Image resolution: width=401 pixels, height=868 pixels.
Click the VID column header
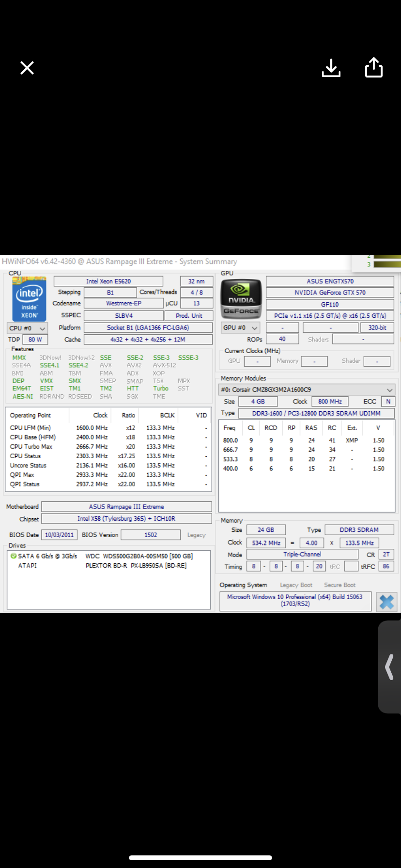coord(201,415)
